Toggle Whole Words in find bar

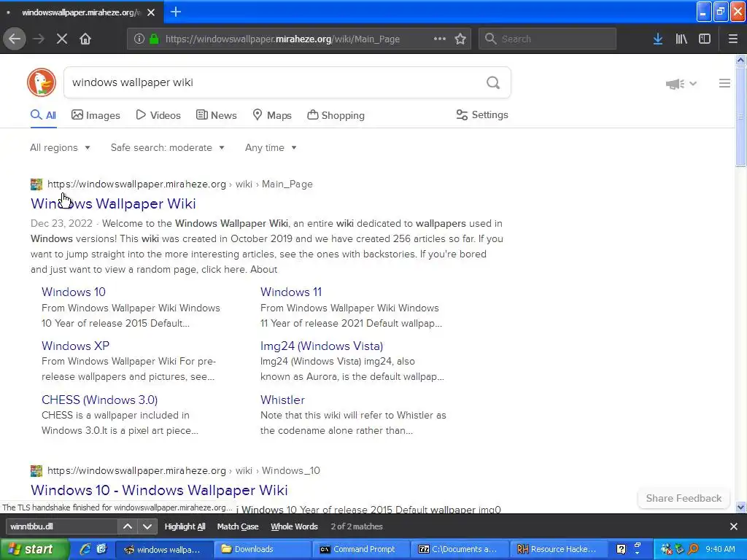pyautogui.click(x=295, y=526)
